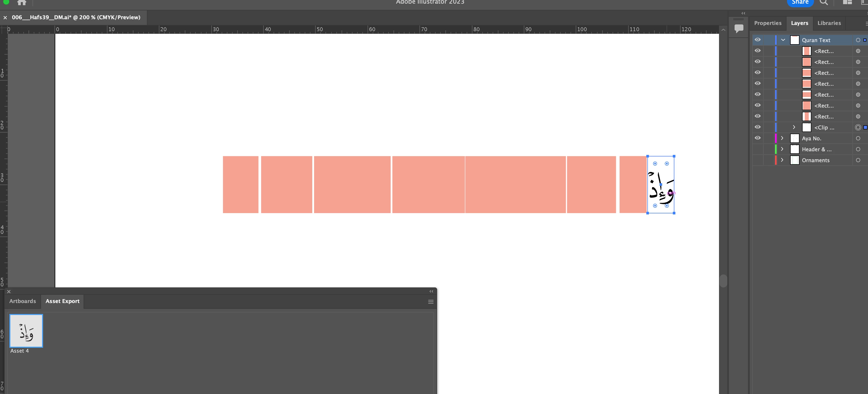This screenshot has width=868, height=394.
Task: Click the target circle of Aya No. layer
Action: coord(858,138)
